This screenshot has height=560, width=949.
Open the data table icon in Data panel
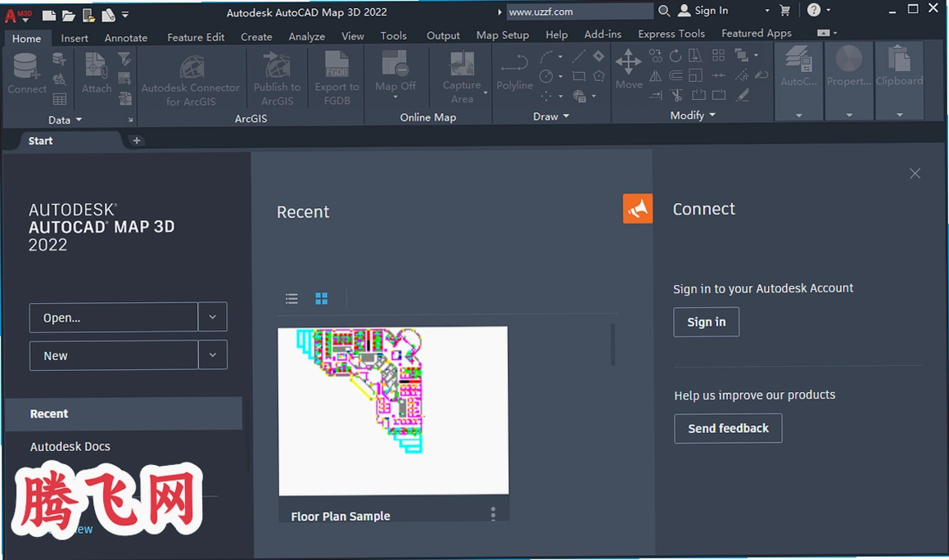coord(59,99)
